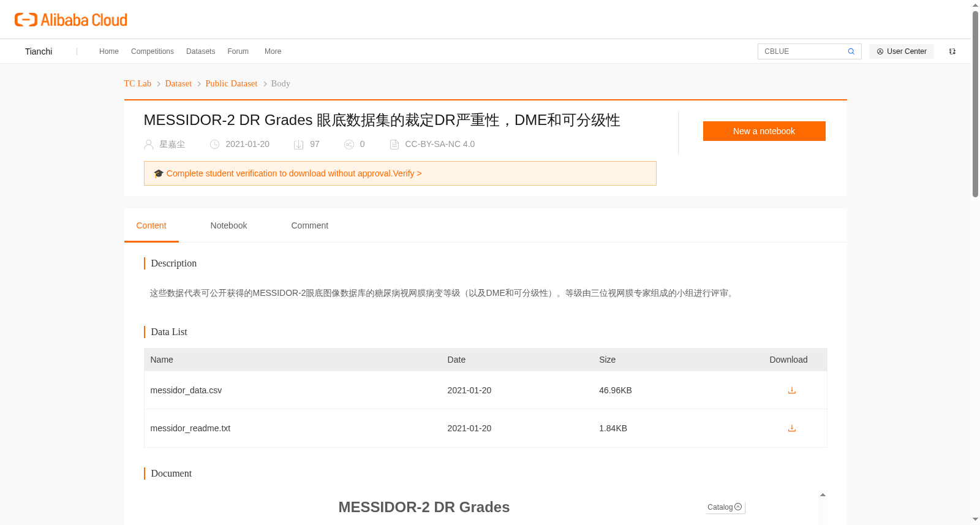The width and height of the screenshot is (980, 525).
Task: Go to Home in the navigation bar
Action: point(109,51)
